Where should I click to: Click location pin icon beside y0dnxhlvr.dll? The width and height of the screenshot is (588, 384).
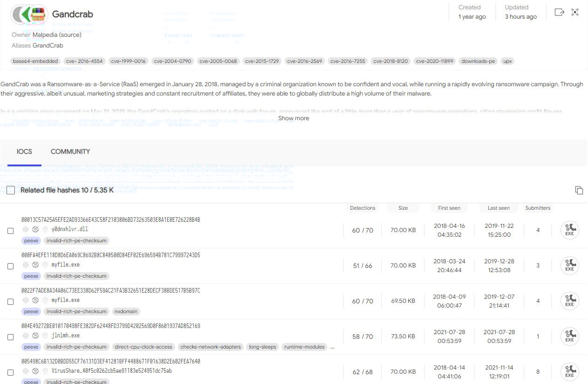coord(45,229)
